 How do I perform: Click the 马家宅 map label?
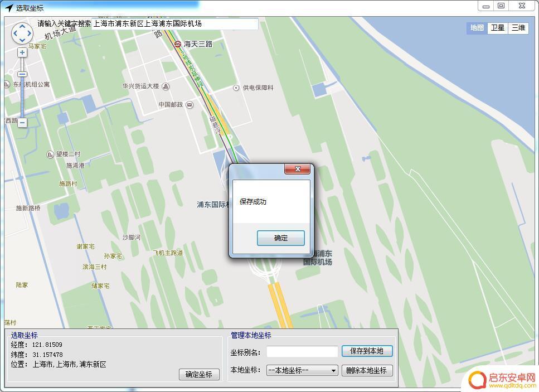pos(37,46)
